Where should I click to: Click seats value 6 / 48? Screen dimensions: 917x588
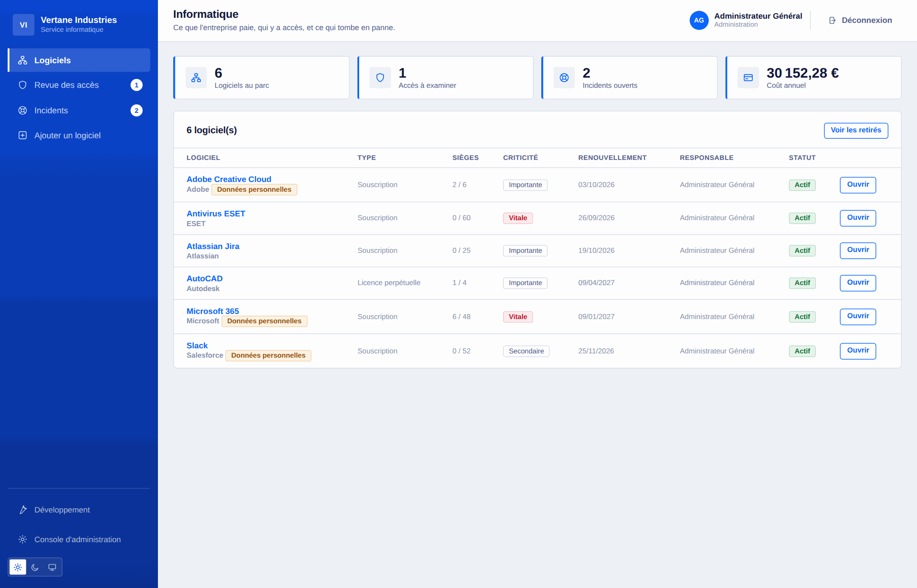point(461,316)
